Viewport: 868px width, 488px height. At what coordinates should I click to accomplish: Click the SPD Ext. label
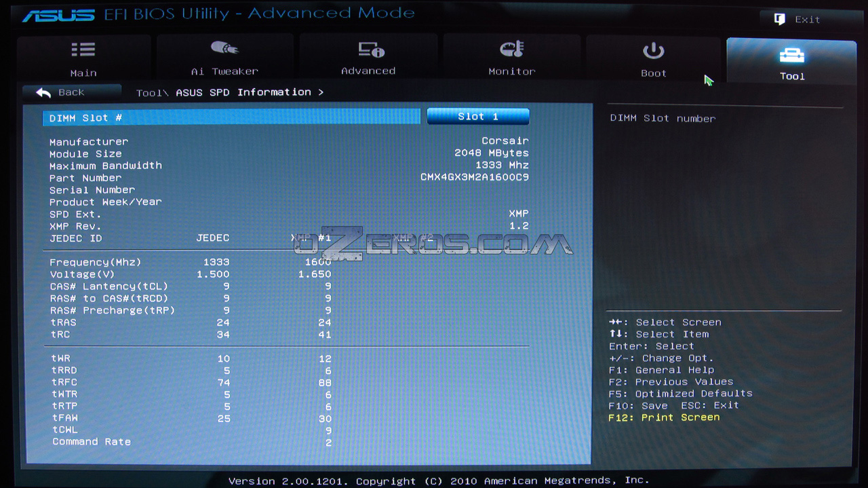pos(75,214)
